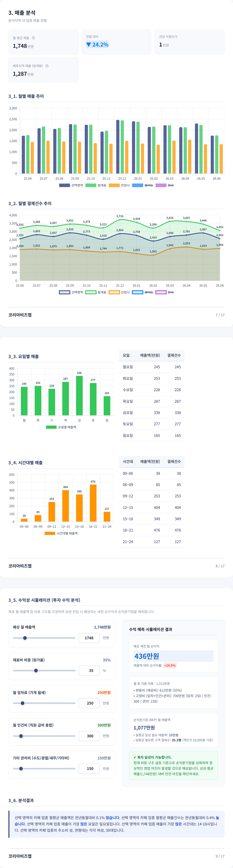
Task: Show 경기도 series in 월별 결제건수 추이 chart
Action: pos(143,292)
